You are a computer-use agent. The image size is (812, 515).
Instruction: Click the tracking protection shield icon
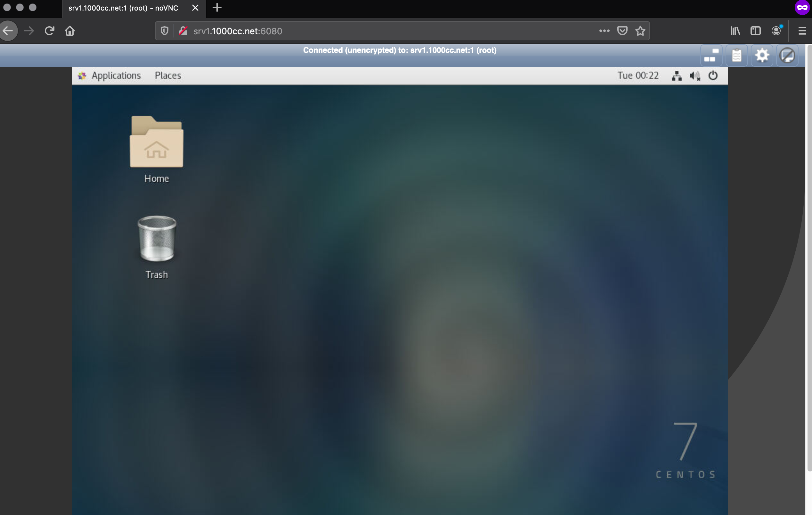pos(164,31)
